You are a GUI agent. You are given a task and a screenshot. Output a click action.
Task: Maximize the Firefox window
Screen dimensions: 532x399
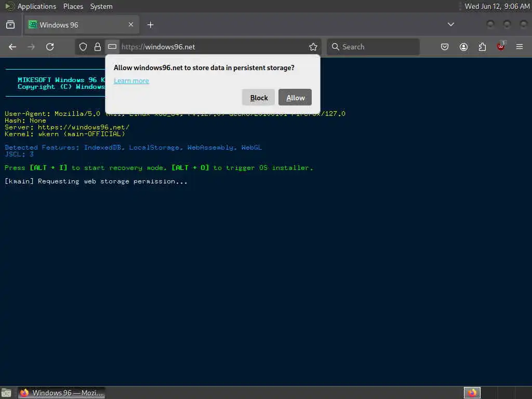coord(507,24)
